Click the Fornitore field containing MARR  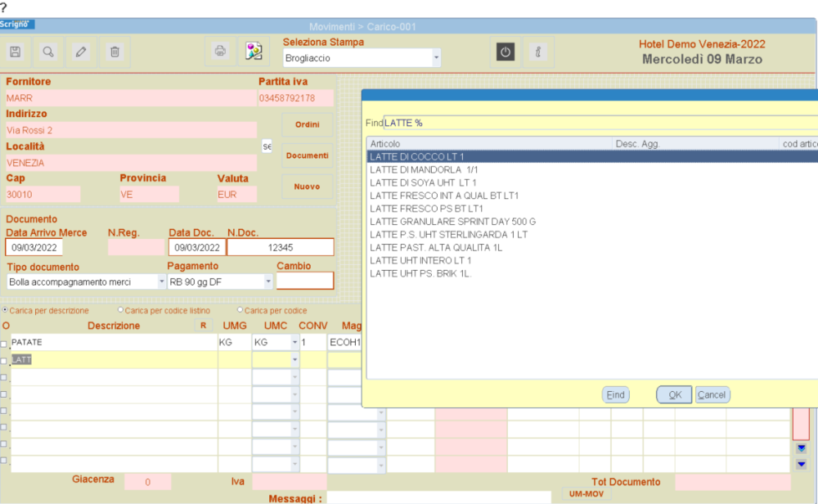[x=130, y=98]
